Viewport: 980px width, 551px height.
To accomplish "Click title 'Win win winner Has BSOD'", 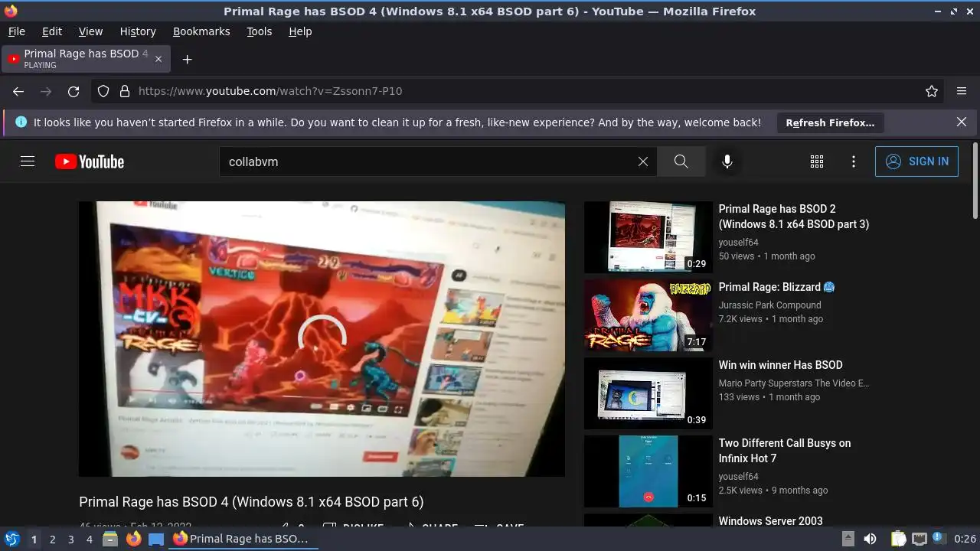I will [780, 365].
